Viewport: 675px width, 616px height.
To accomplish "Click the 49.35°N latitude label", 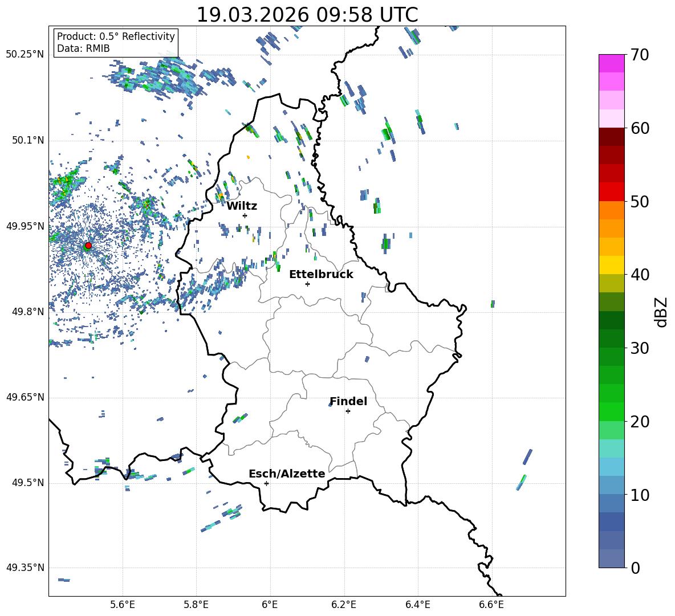I will [25, 568].
